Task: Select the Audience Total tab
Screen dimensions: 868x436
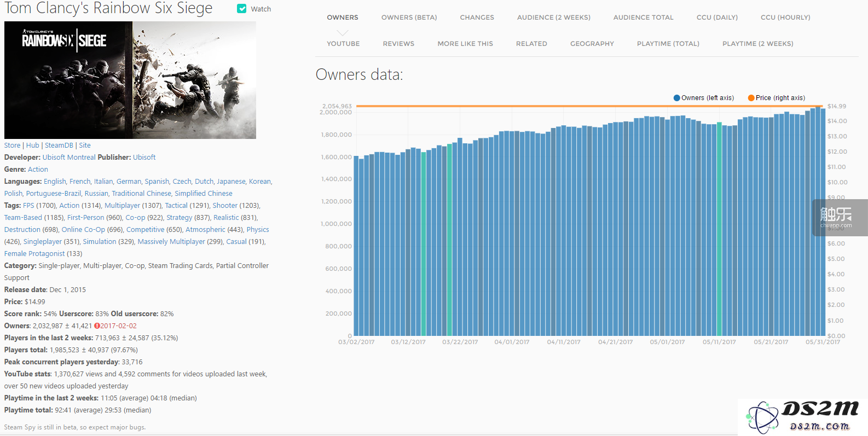Action: click(643, 18)
